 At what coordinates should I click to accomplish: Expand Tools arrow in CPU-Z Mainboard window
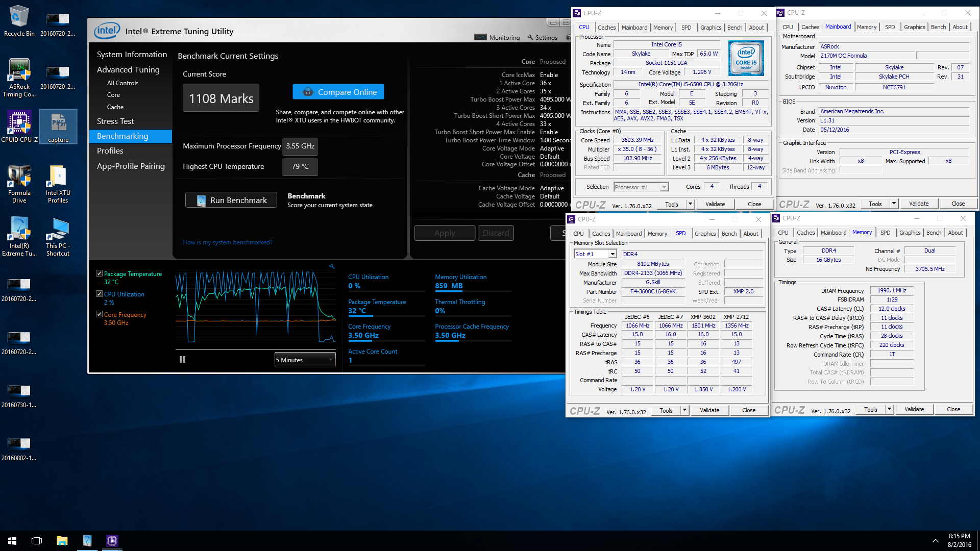point(894,204)
